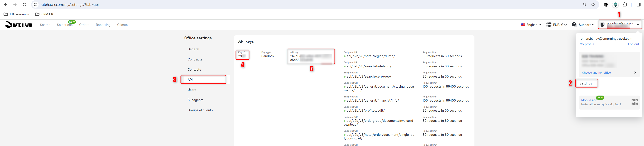Reload the page with refresh icon
Screen dimensions: 644x146
(x=24, y=4)
